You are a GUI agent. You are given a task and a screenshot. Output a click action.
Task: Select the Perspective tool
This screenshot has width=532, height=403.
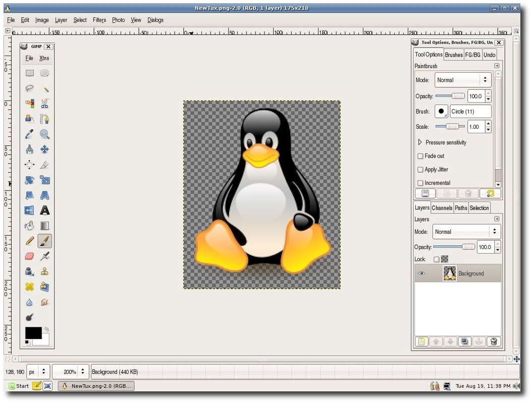[x=44, y=195]
